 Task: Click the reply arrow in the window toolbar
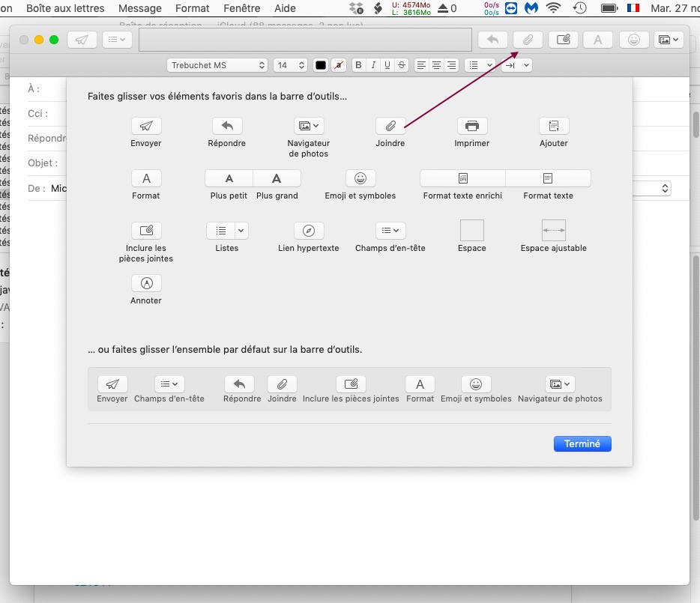(492, 40)
